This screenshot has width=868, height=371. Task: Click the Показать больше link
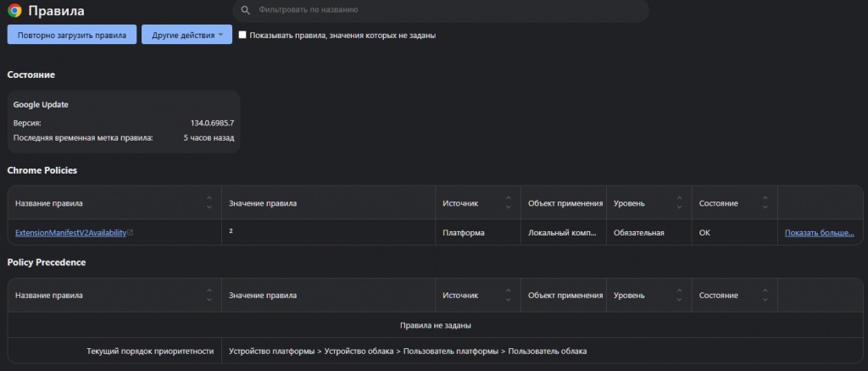point(819,232)
